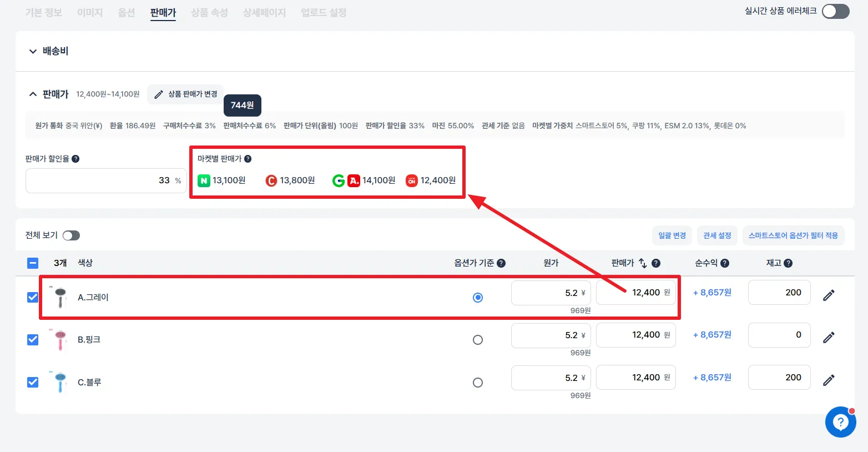Turn on the 전체 보기 toggle
This screenshot has width=868, height=452.
point(71,235)
